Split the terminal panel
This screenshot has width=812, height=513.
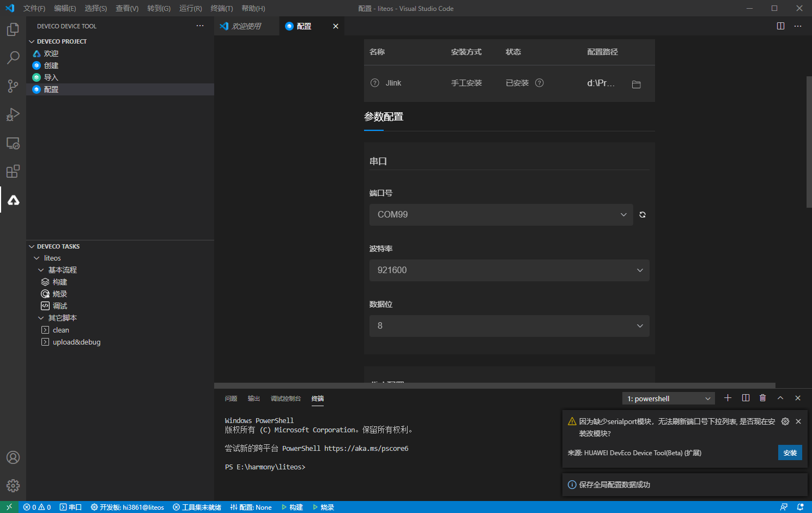click(746, 398)
